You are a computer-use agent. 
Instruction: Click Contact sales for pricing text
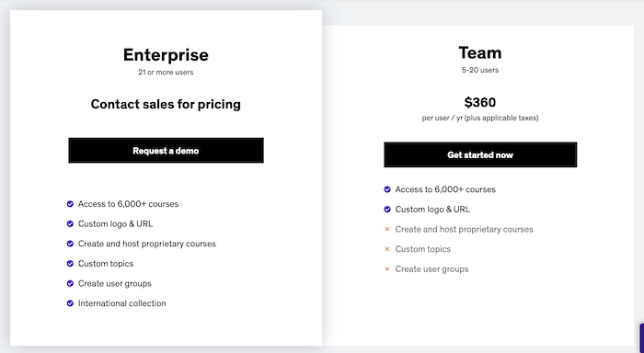[166, 104]
